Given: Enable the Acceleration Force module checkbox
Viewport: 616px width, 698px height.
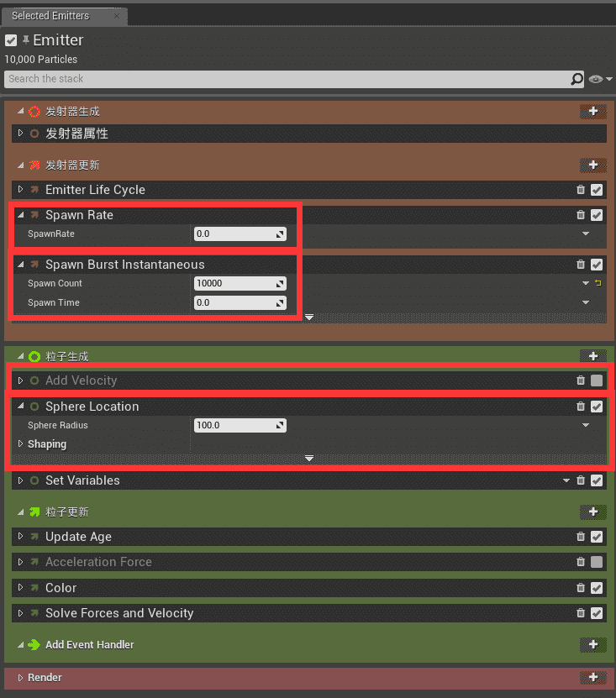Looking at the screenshot, I should click(597, 562).
